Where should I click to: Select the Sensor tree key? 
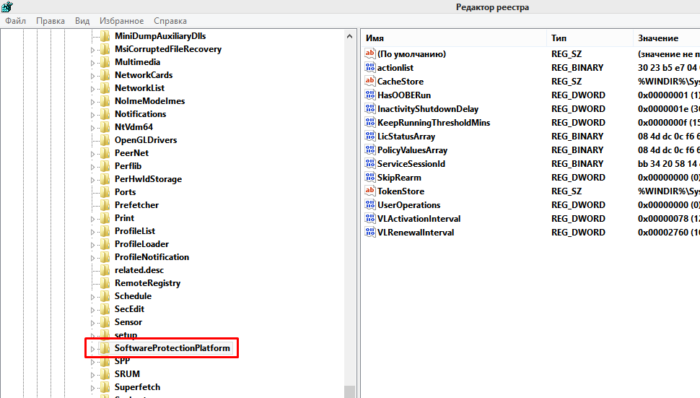pyautogui.click(x=128, y=322)
